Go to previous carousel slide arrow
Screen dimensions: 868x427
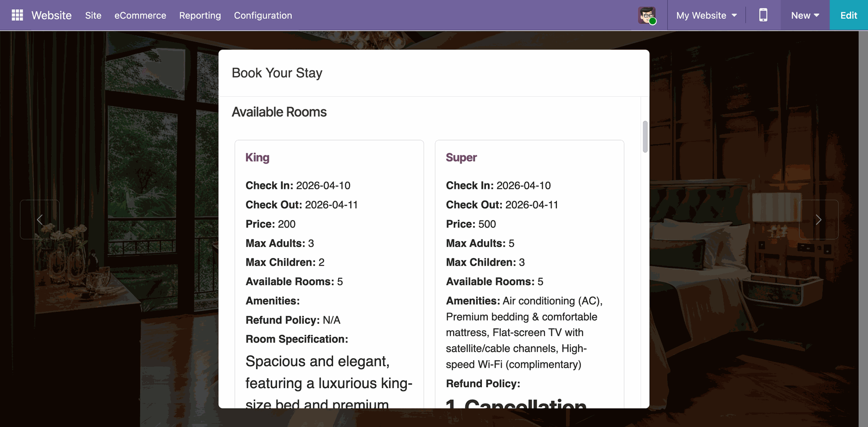pos(40,220)
